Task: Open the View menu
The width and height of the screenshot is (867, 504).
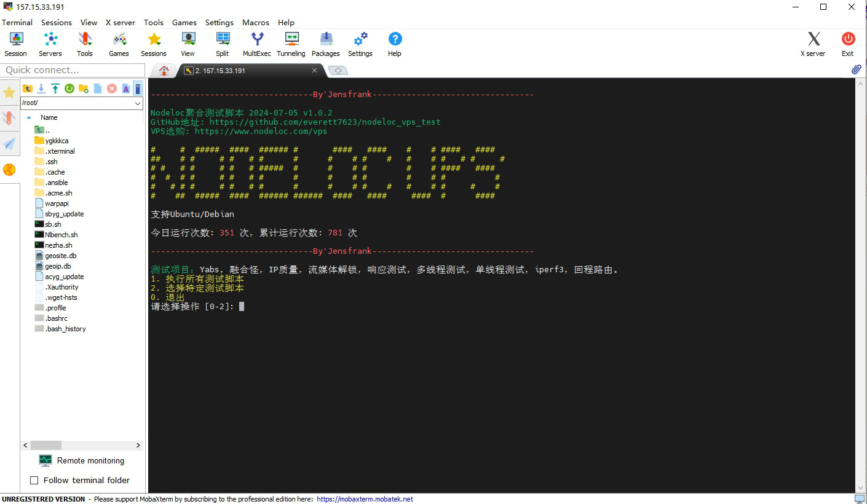Action: pyautogui.click(x=89, y=22)
